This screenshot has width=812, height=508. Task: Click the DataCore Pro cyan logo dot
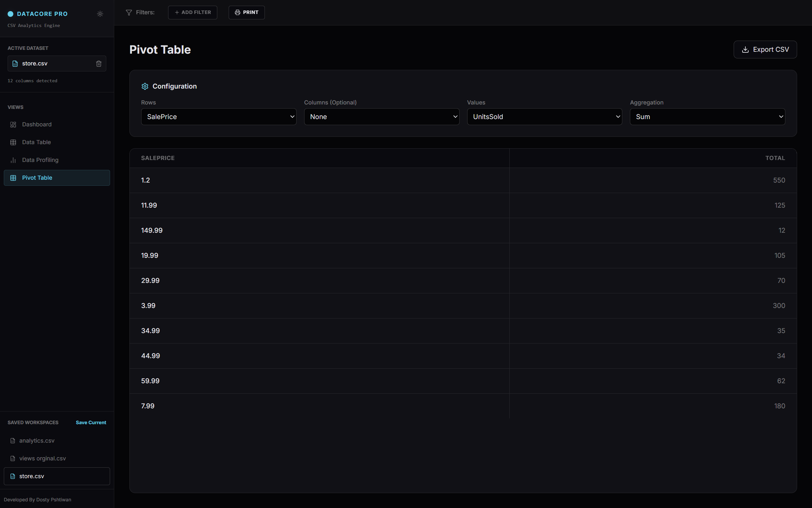10,14
